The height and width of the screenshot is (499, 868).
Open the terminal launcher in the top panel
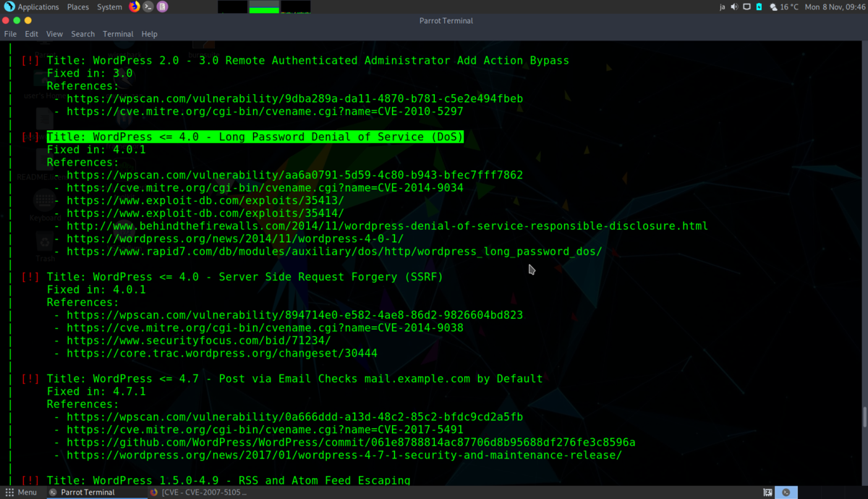point(148,7)
